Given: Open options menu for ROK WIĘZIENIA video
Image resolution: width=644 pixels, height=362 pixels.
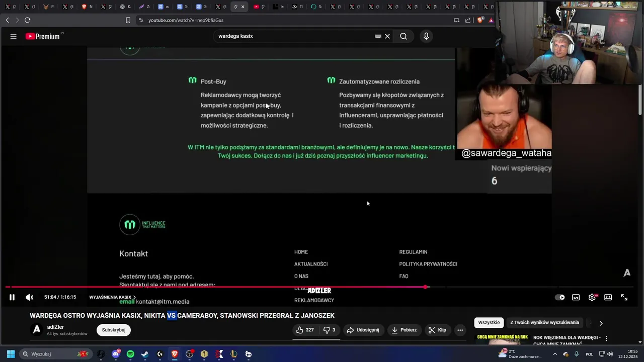Looking at the screenshot, I should (606, 338).
